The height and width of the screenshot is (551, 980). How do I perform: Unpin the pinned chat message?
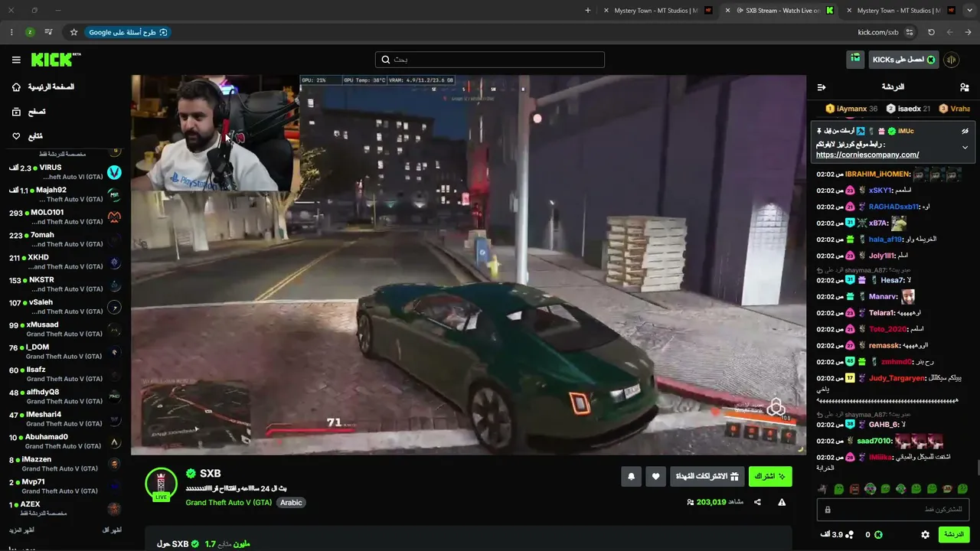point(965,131)
